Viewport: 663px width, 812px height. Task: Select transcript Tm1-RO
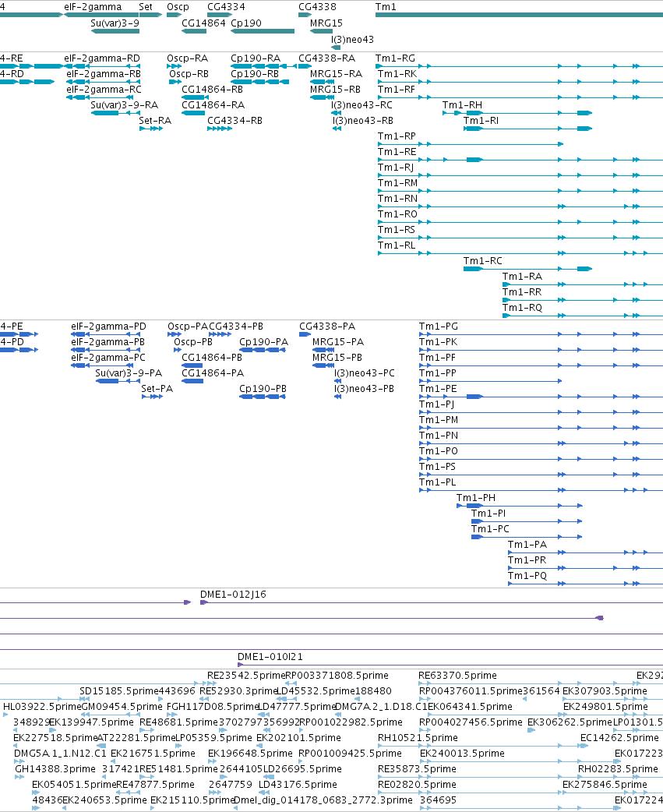tap(520, 222)
